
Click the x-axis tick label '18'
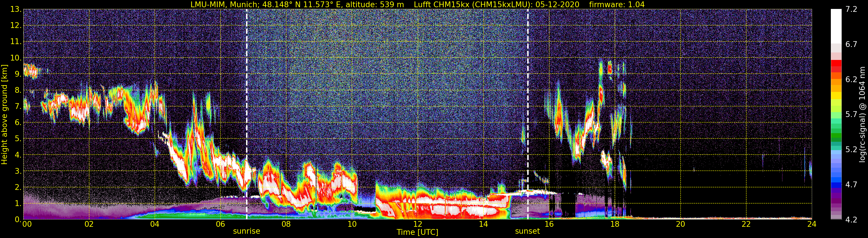click(x=614, y=224)
